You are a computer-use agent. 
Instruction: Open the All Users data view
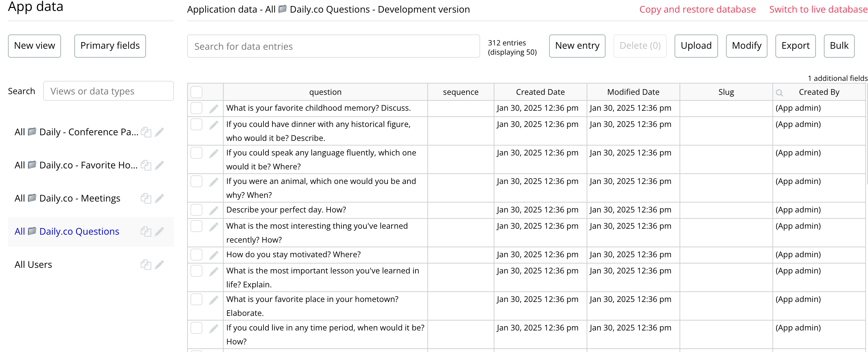coord(34,264)
